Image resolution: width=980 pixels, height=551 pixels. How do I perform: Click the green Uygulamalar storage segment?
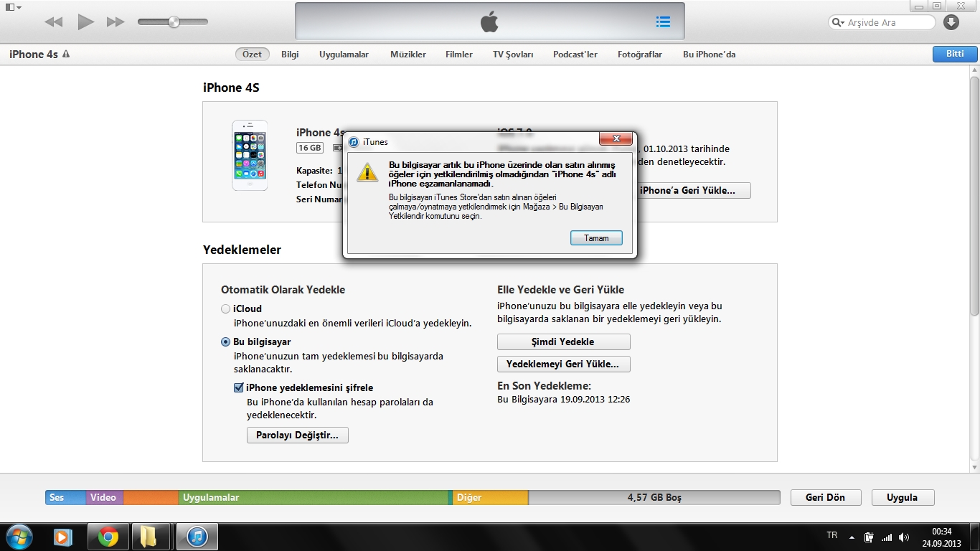point(314,497)
